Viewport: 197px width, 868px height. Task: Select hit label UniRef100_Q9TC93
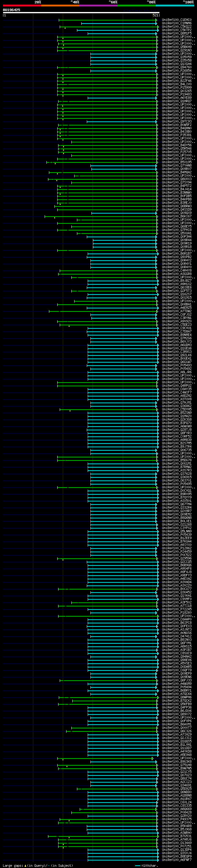click(x=177, y=122)
